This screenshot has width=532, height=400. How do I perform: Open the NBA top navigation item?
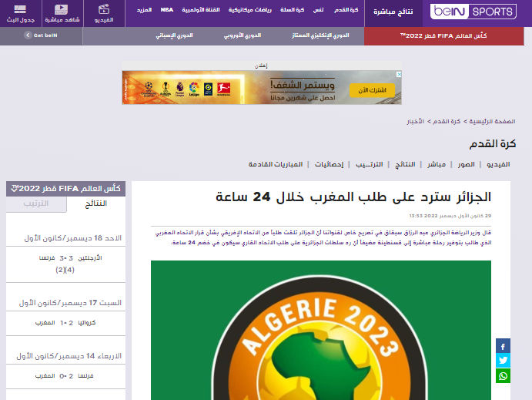pyautogui.click(x=167, y=9)
